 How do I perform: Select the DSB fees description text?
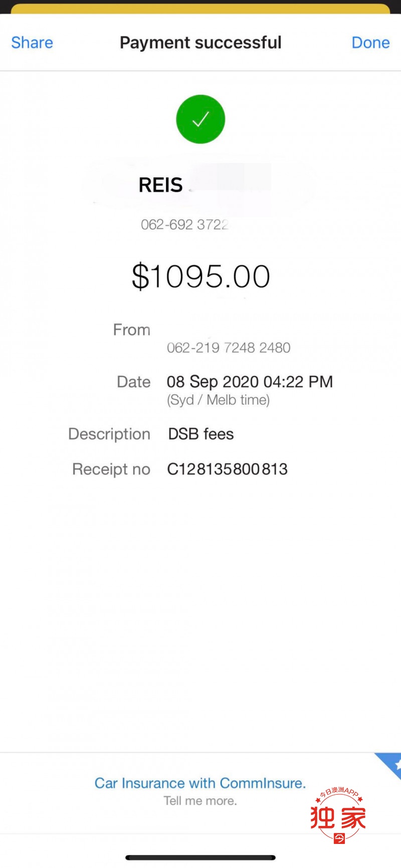click(201, 434)
